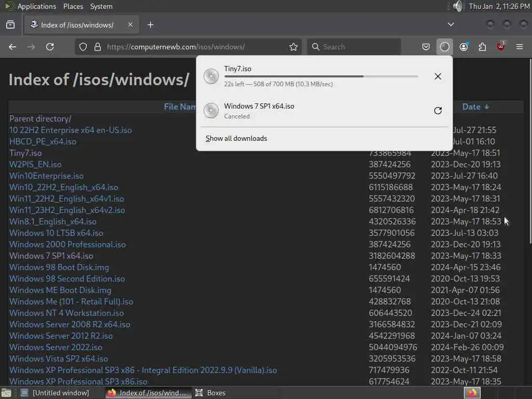This screenshot has height=399, width=532.
Task: Open the Parent directory/ link
Action: point(40,119)
